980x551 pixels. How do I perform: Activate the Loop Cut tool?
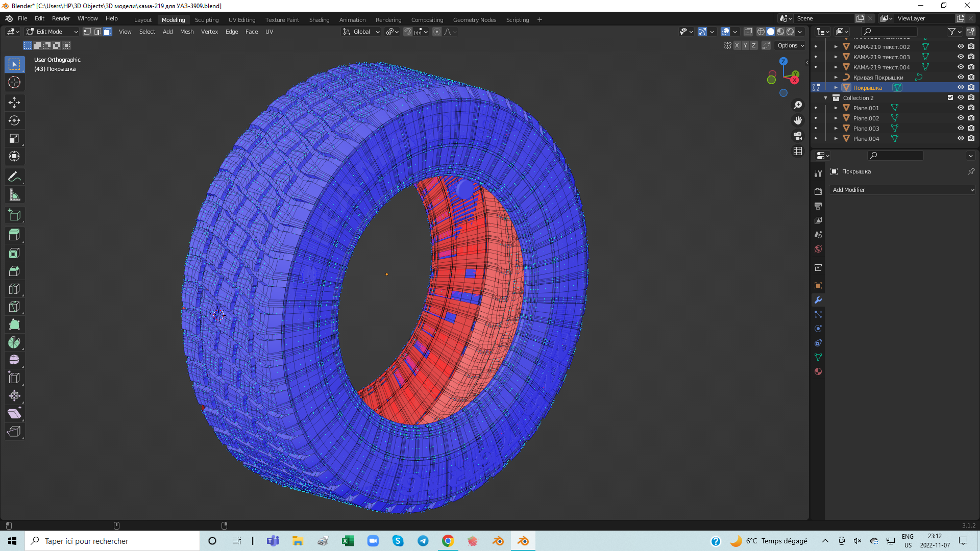click(14, 289)
